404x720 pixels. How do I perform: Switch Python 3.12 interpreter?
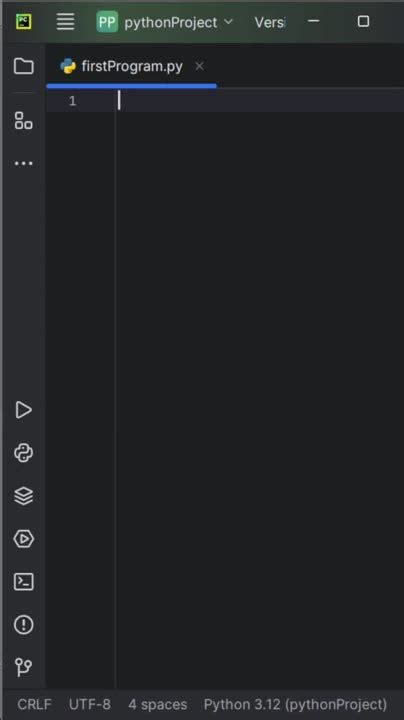point(295,704)
